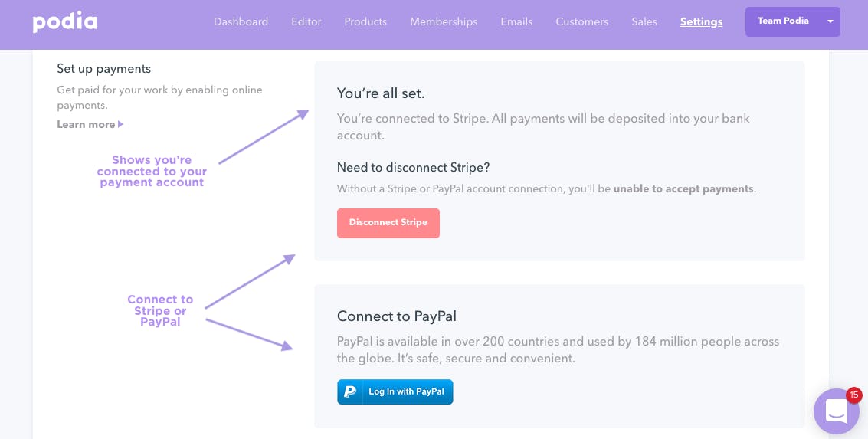This screenshot has height=439, width=868.
Task: Click the PayPal logo icon on button
Action: pyautogui.click(x=350, y=392)
